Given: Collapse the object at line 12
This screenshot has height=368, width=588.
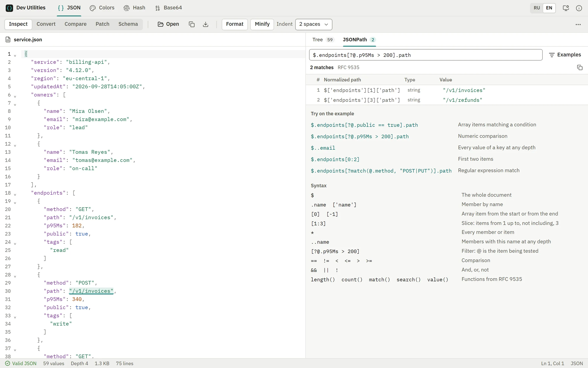Looking at the screenshot, I should (x=15, y=145).
